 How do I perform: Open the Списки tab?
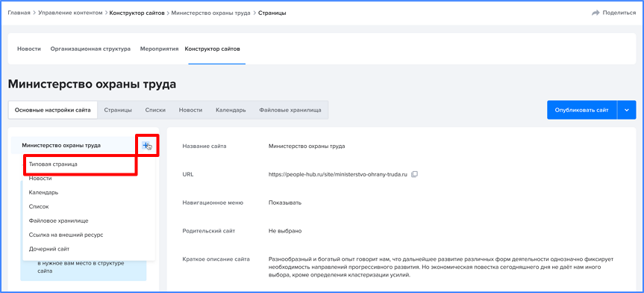(x=155, y=110)
